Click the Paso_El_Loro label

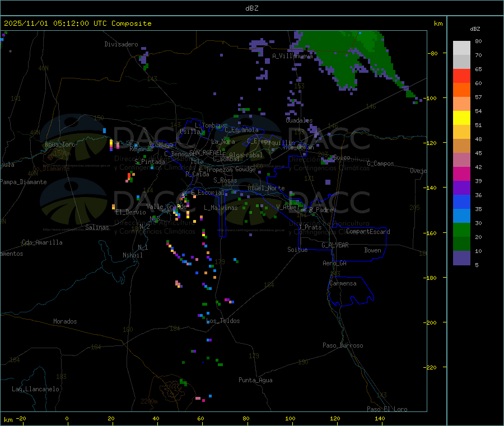pos(388,409)
